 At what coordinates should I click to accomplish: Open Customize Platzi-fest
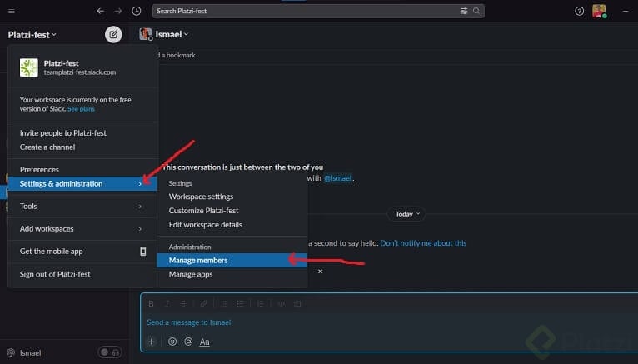pos(232,211)
